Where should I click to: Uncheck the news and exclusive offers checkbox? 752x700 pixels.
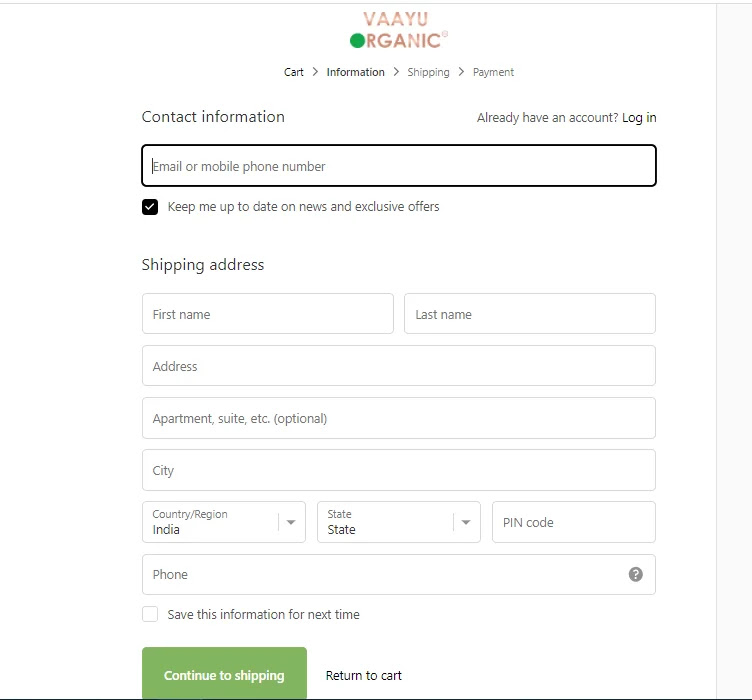[x=150, y=207]
